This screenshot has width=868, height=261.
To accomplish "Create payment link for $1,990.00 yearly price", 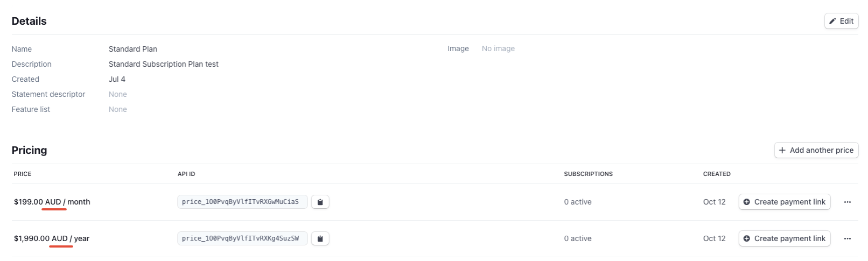I will pos(785,238).
